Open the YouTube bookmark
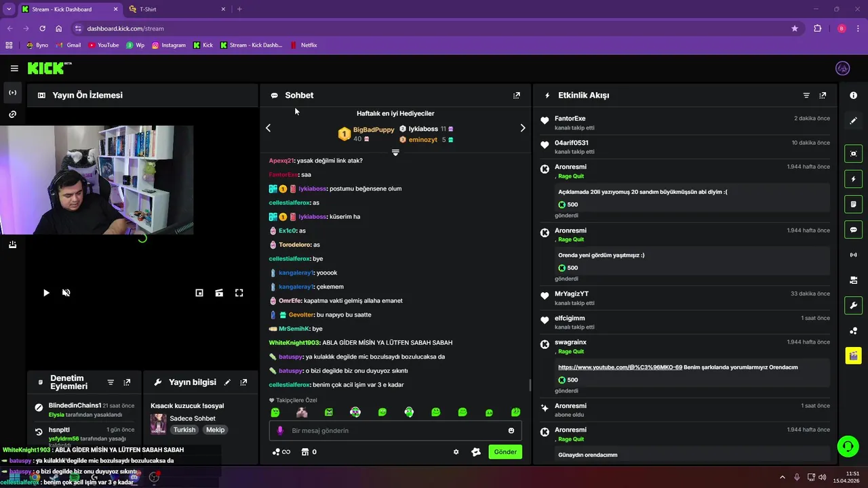 click(102, 45)
